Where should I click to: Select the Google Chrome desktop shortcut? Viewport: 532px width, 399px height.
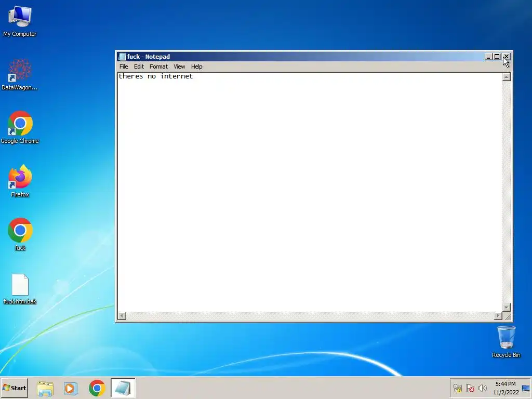click(20, 128)
